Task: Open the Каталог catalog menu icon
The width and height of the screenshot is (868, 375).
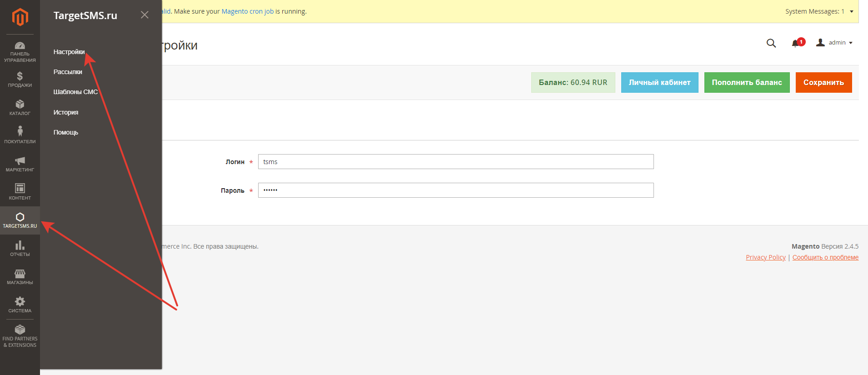Action: pyautogui.click(x=20, y=108)
